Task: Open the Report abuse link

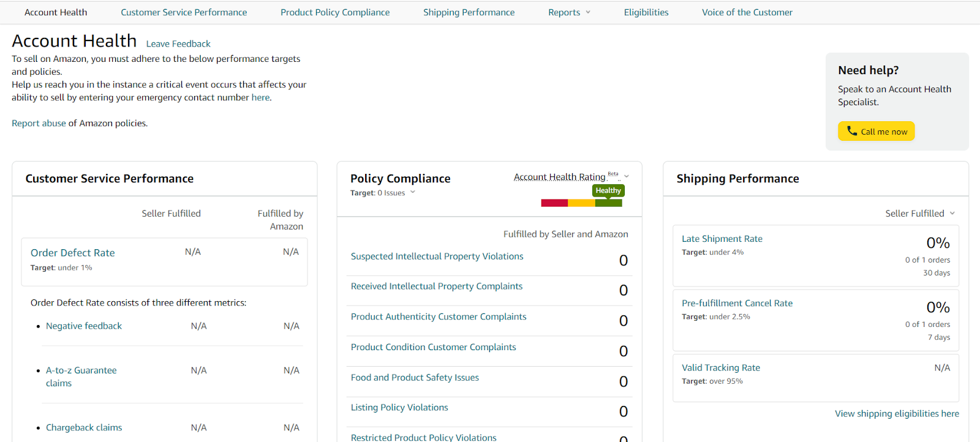Action: pyautogui.click(x=39, y=123)
